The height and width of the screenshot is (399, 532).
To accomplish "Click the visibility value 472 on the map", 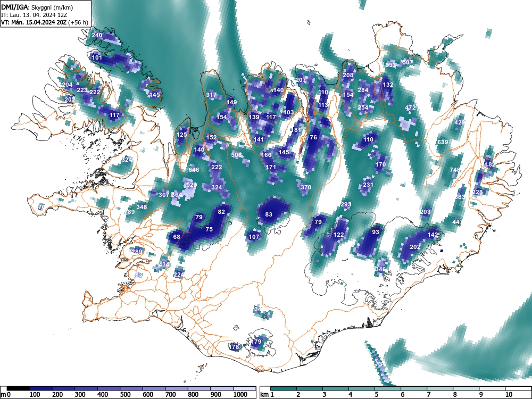I will pyautogui.click(x=410, y=107).
